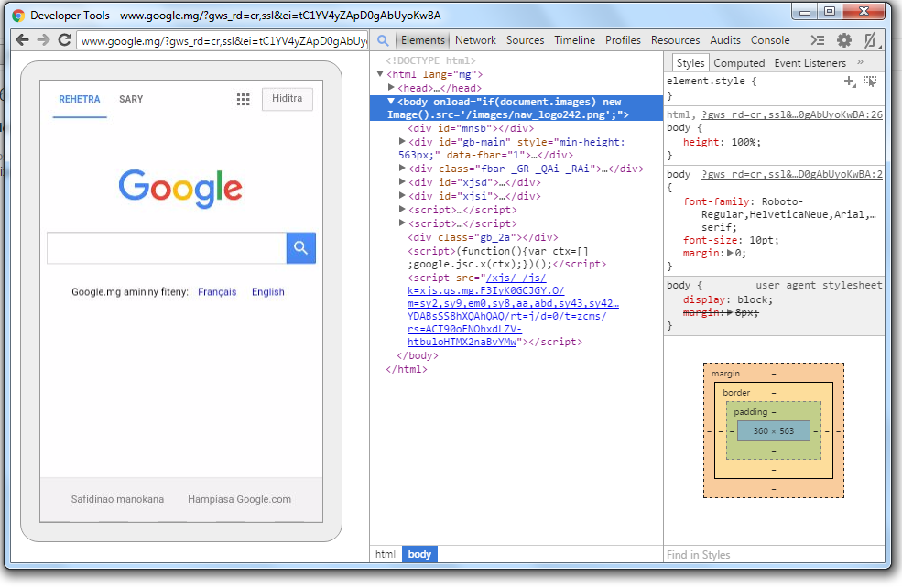Screen dimensions: 902x588
Task: Select html in the breadcrumb bar
Action: click(386, 554)
